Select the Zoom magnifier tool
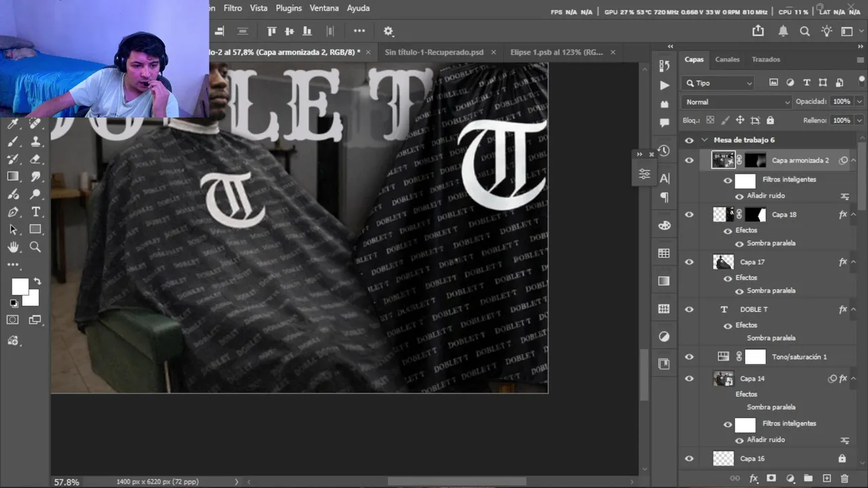This screenshot has height=488, width=868. click(35, 247)
